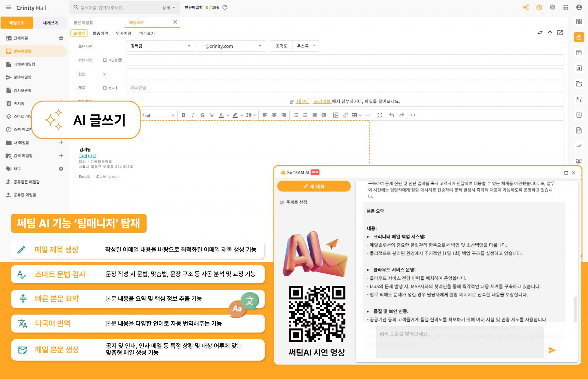
Task: Send message in SirTEAM AI chat
Action: (x=552, y=350)
